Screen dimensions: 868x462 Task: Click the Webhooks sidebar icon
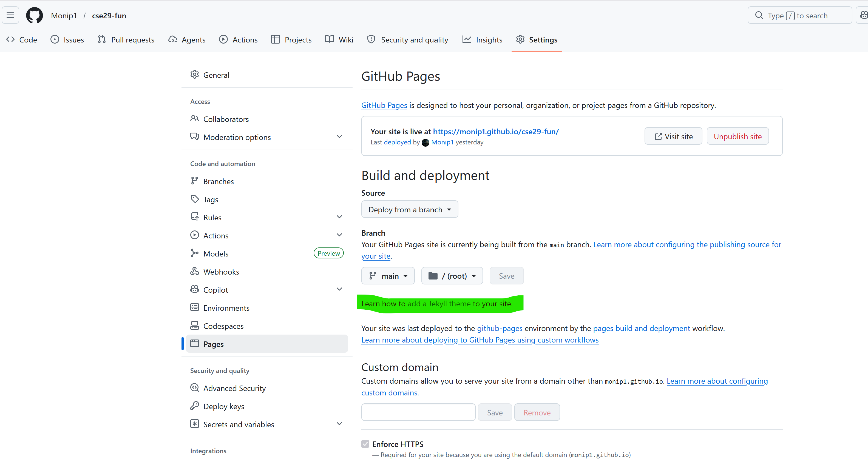(x=194, y=271)
